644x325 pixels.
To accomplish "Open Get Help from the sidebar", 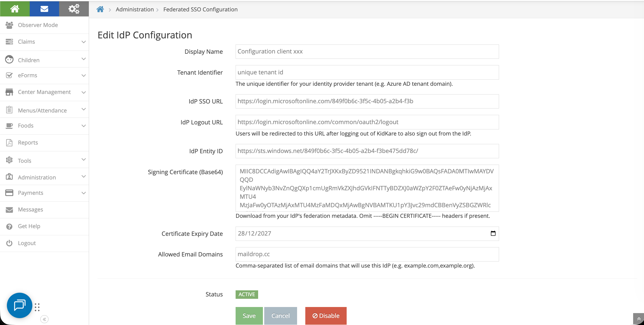I will coord(29,226).
